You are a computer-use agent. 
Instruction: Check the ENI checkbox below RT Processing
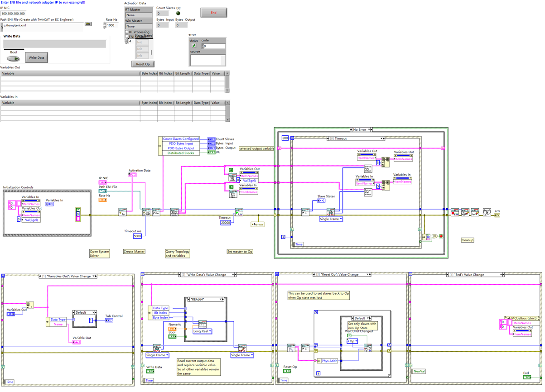pos(126,36)
